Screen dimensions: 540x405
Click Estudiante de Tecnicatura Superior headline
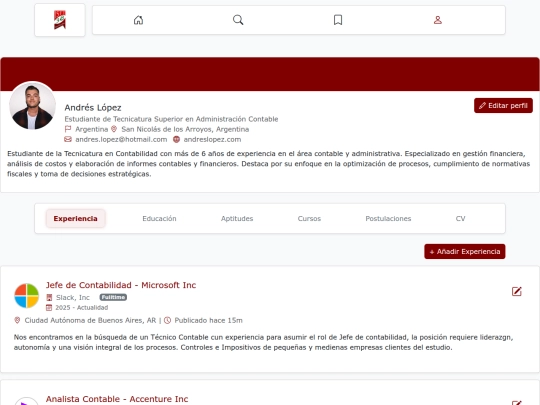(171, 119)
